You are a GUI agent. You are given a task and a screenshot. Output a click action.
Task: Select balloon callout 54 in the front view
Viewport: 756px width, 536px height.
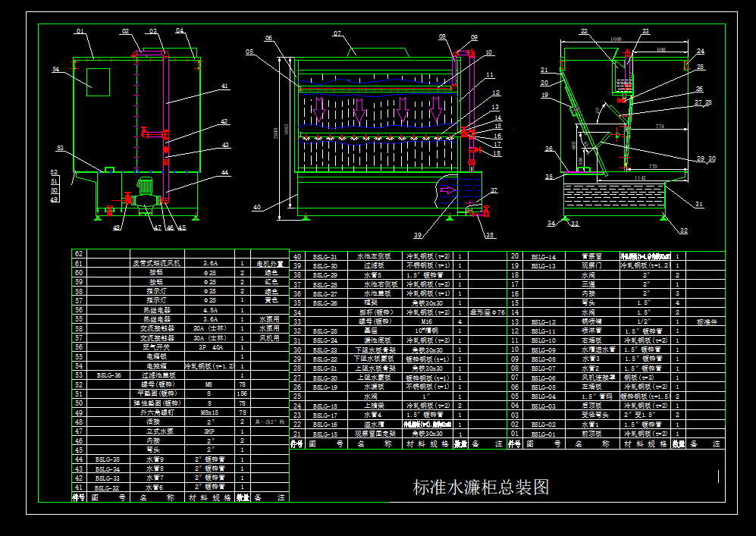pos(55,69)
